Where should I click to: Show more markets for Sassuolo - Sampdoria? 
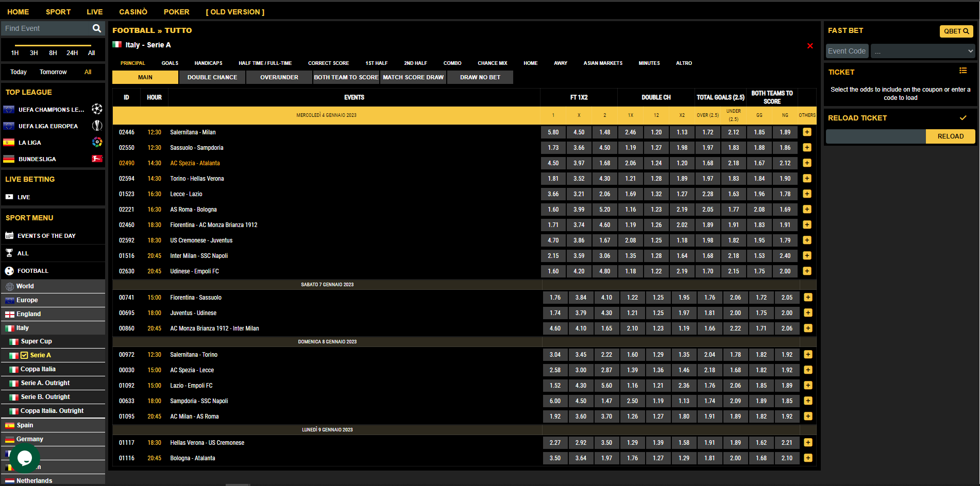[807, 147]
